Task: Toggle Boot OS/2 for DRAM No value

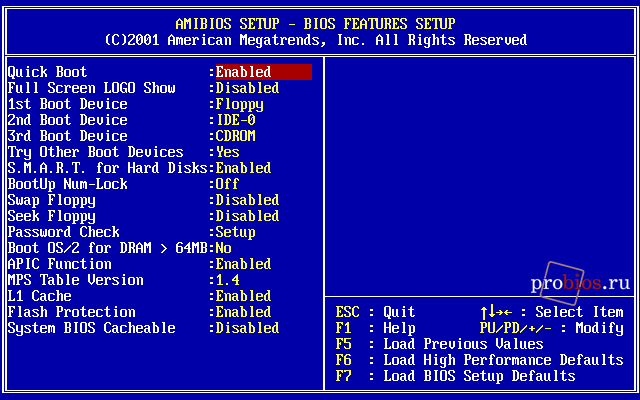Action: [223, 248]
